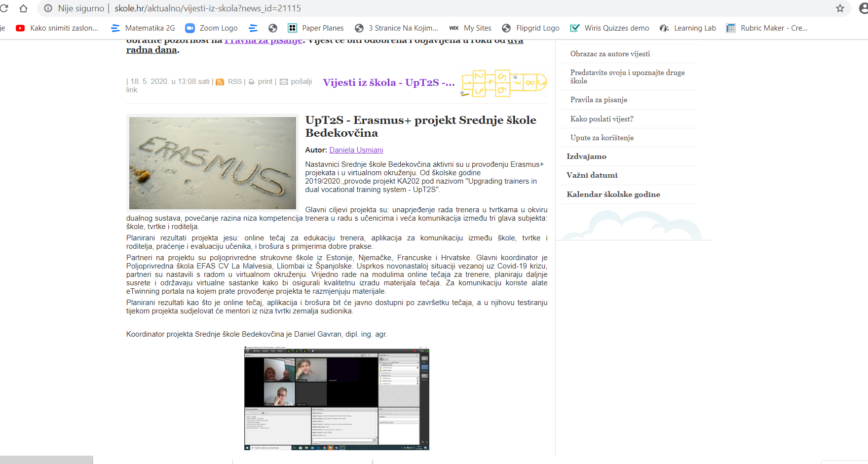Click the 'Nije sigurno' site info icon

click(48, 8)
